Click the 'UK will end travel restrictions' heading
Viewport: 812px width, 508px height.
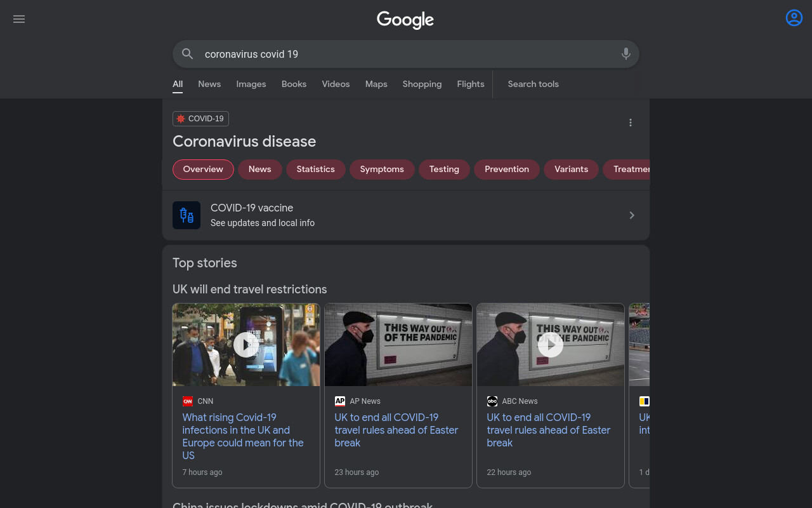(x=250, y=290)
